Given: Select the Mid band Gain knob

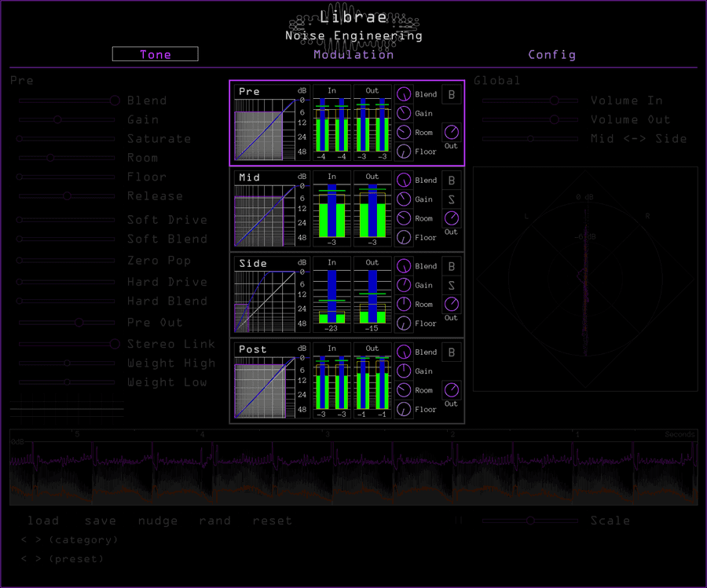Looking at the screenshot, I should coord(404,199).
